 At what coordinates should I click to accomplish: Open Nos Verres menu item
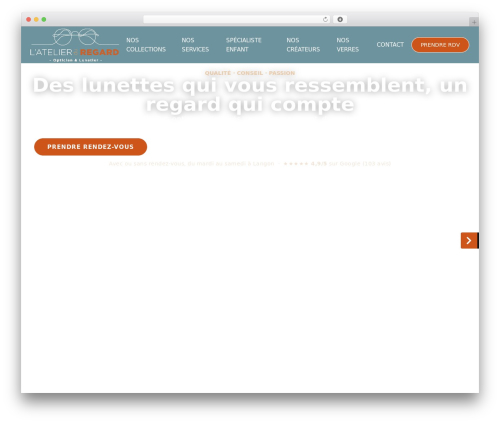[x=348, y=45]
